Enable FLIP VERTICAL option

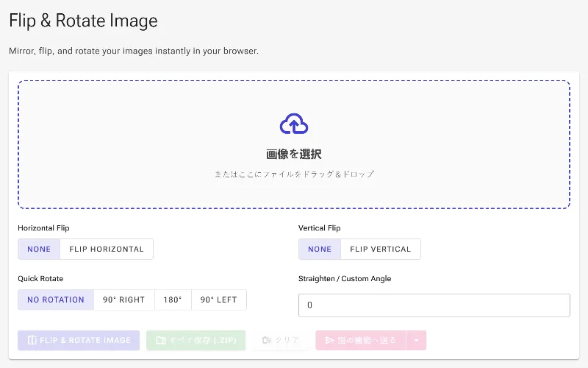381,249
